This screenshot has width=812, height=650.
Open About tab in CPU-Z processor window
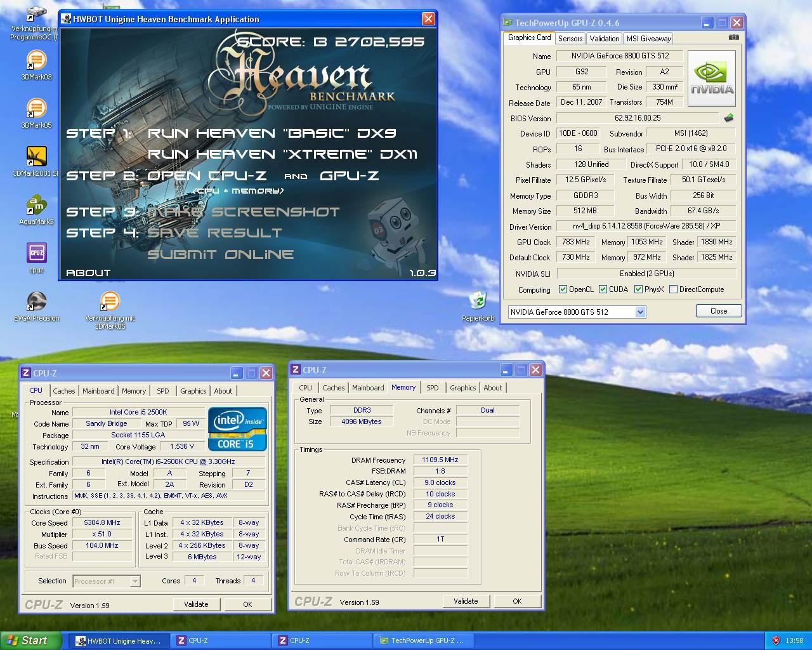[223, 391]
